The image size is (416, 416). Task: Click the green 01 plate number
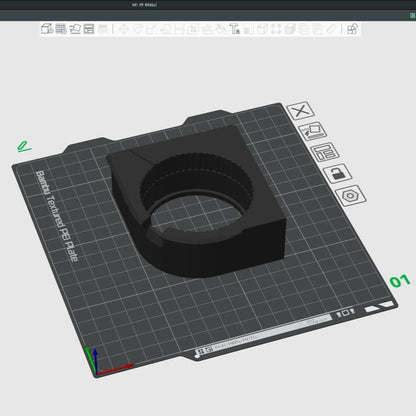click(x=400, y=281)
